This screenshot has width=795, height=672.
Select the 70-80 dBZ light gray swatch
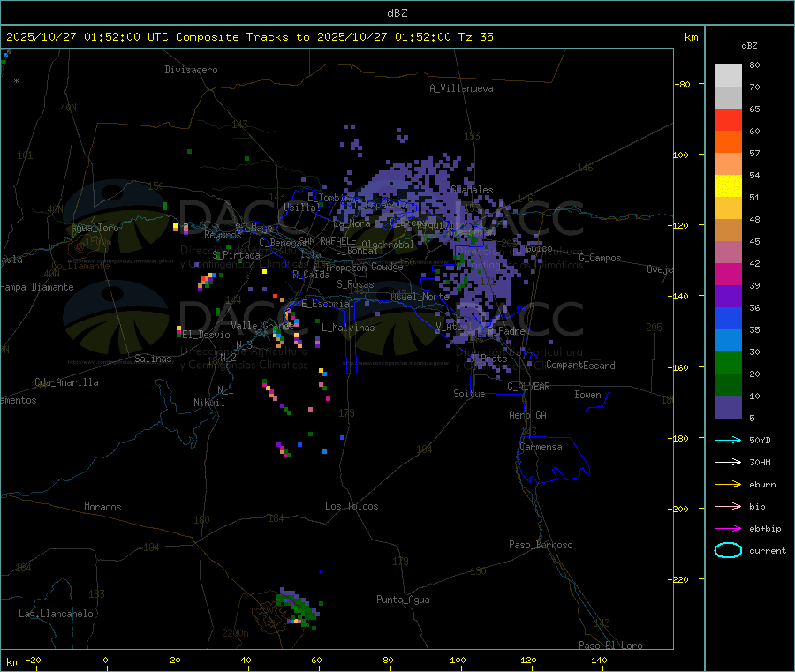(x=728, y=76)
